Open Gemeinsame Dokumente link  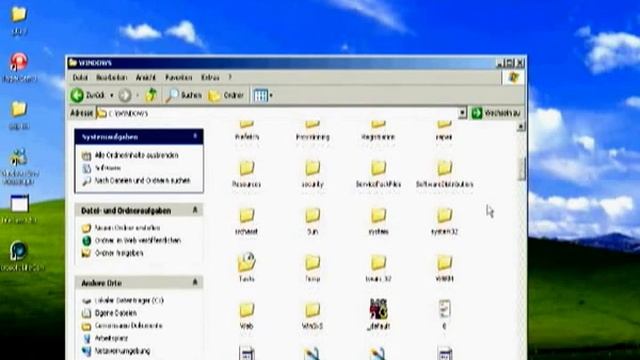click(x=129, y=326)
